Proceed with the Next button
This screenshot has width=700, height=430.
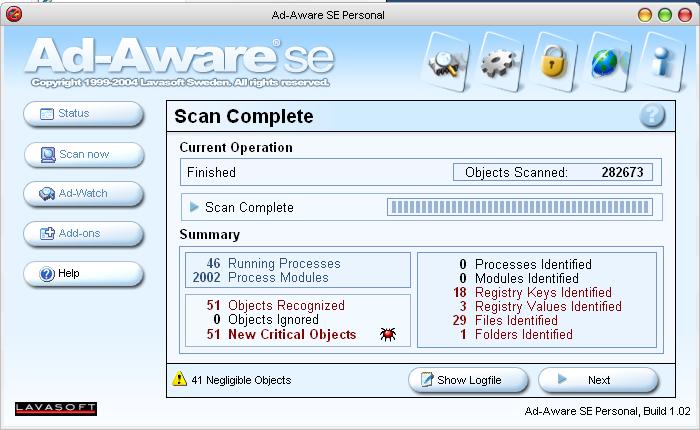click(x=598, y=380)
